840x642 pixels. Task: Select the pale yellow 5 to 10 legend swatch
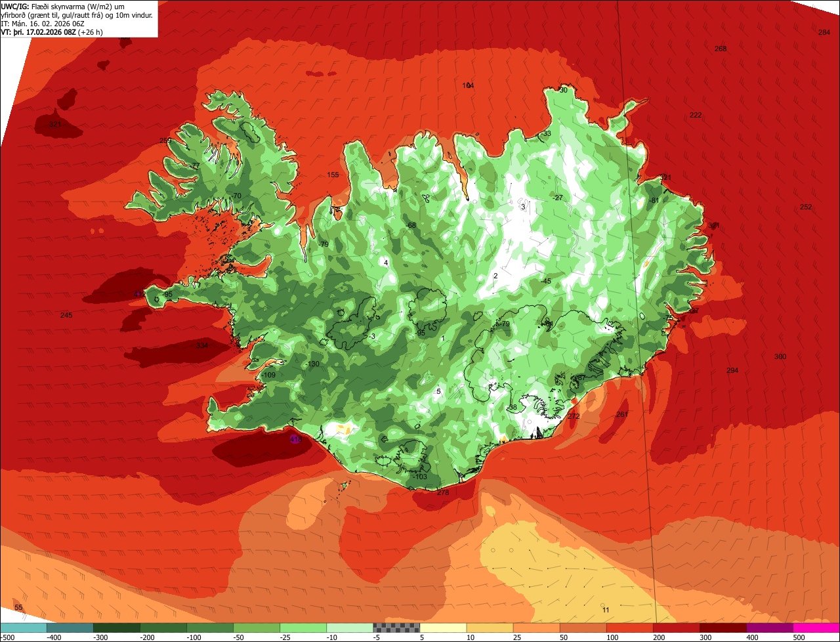(x=443, y=628)
